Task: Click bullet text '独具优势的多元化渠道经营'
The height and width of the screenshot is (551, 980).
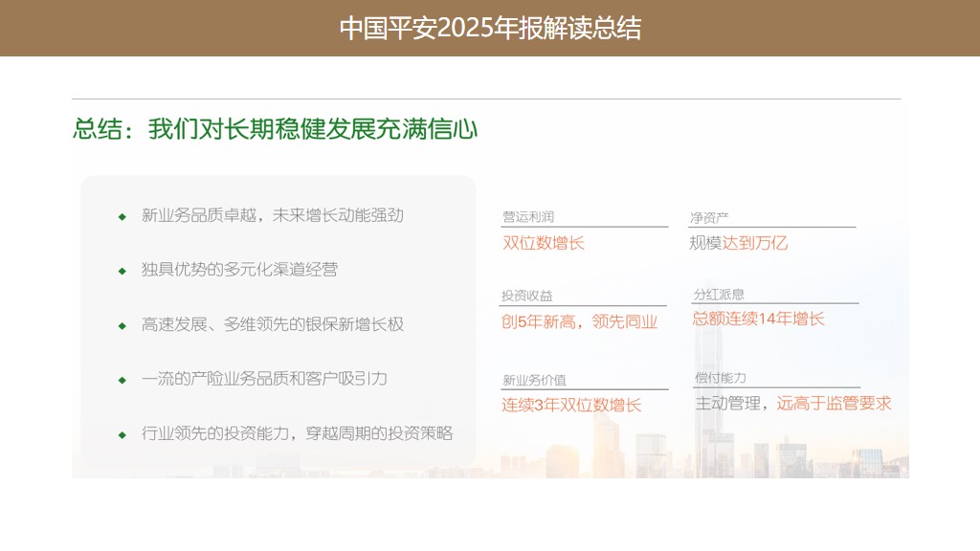Action: pos(239,269)
